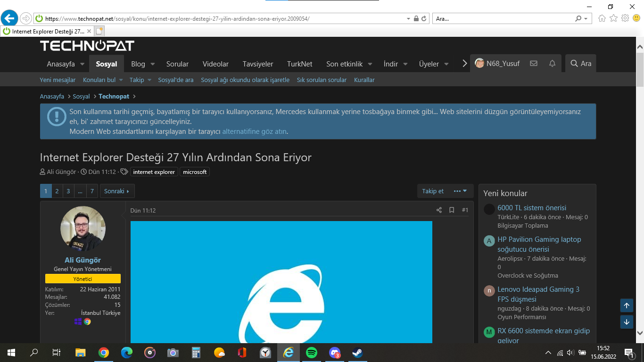Open Steam from the taskbar

358,353
